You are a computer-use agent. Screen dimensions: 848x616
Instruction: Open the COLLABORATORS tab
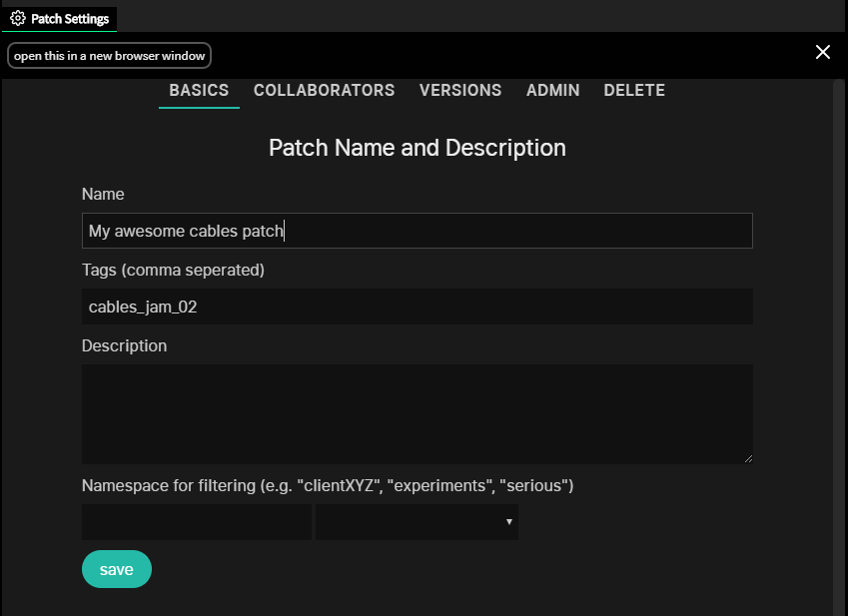click(x=324, y=90)
